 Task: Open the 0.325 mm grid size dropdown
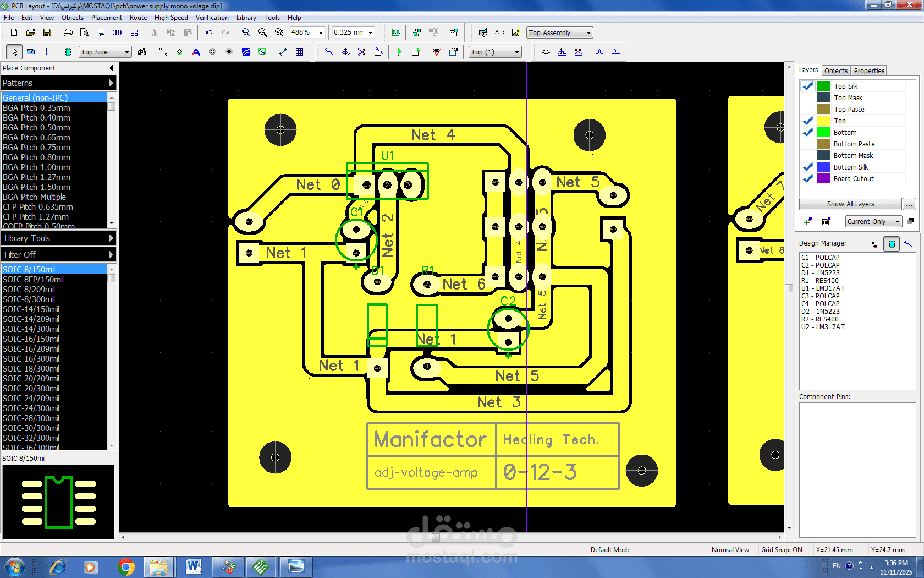[x=370, y=32]
